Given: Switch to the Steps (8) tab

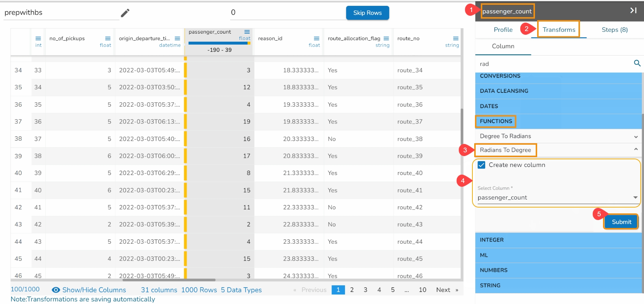Looking at the screenshot, I should 614,30.
